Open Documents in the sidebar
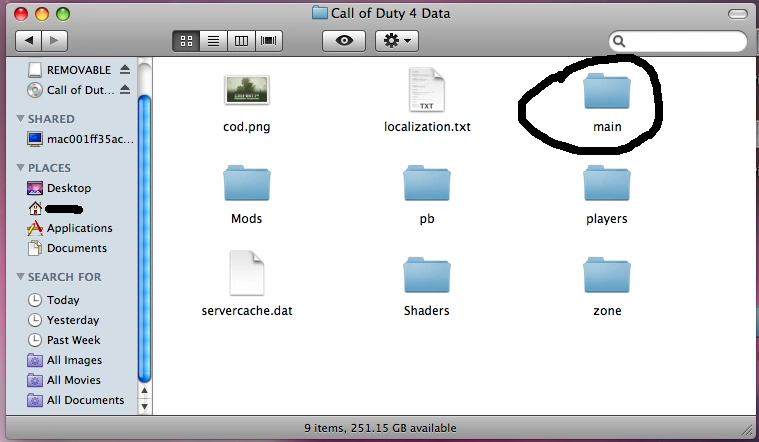The image size is (759, 442). pos(67,248)
